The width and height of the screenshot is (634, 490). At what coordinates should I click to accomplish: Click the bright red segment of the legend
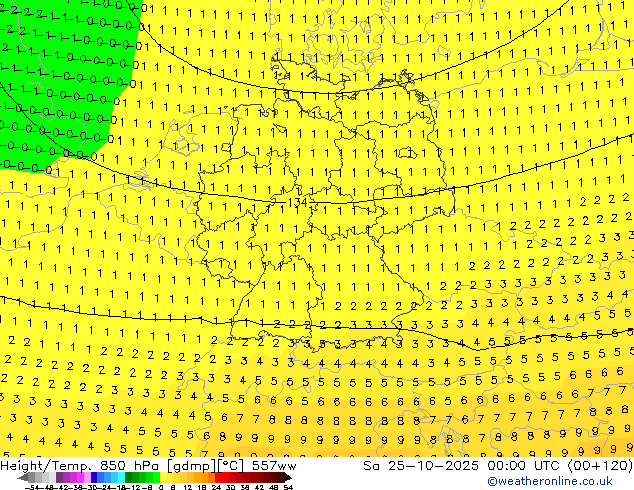pos(222,477)
